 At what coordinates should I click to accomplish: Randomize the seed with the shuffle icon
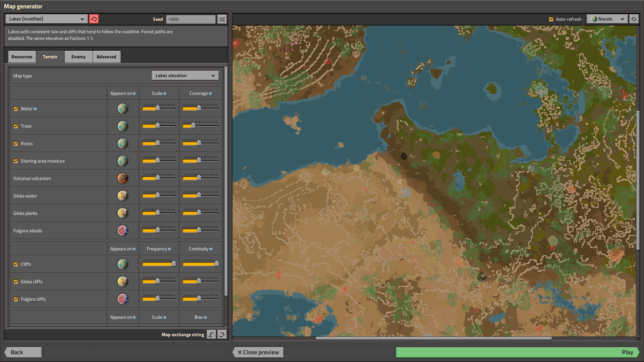[x=222, y=19]
